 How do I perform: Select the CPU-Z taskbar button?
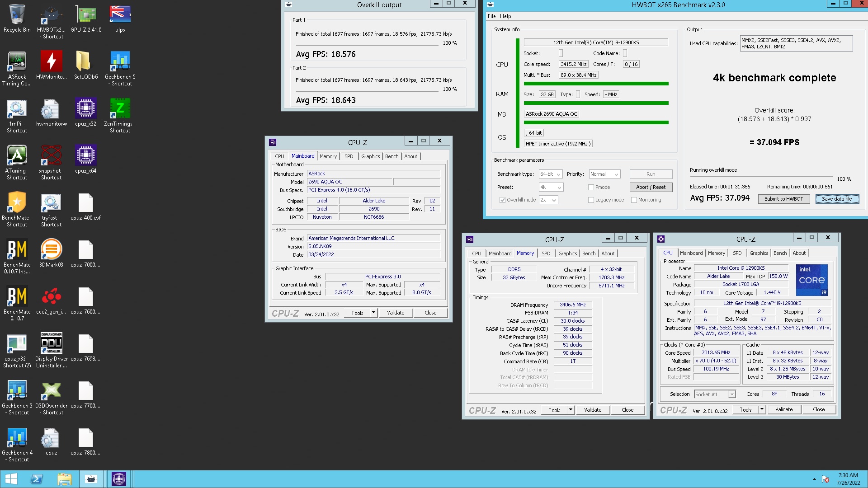point(118,479)
